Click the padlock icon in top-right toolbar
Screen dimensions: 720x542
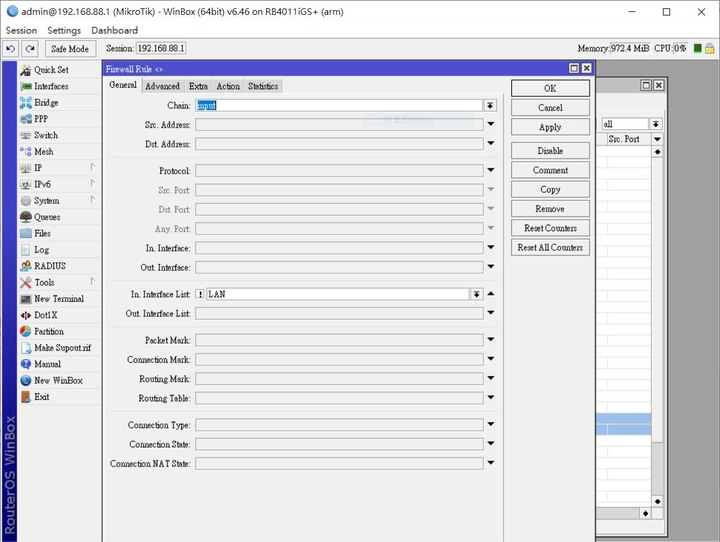(x=709, y=48)
